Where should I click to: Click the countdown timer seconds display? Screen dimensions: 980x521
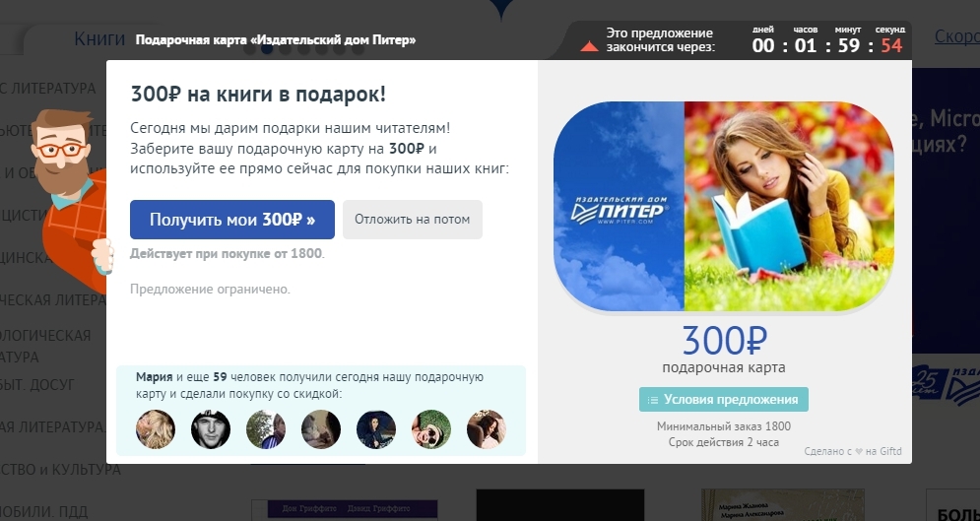[892, 45]
